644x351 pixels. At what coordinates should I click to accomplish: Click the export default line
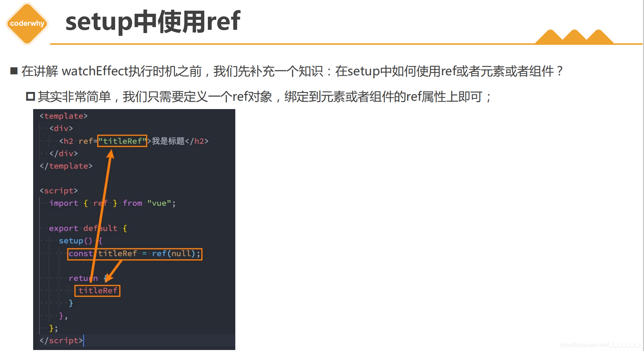(88, 228)
